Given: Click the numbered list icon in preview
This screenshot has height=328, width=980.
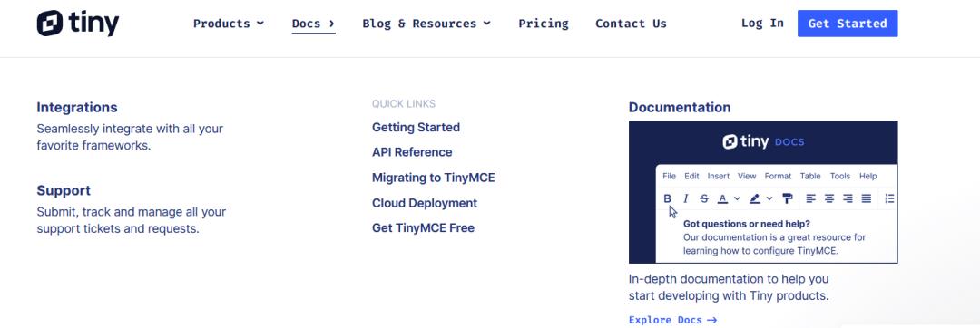Looking at the screenshot, I should click(889, 198).
